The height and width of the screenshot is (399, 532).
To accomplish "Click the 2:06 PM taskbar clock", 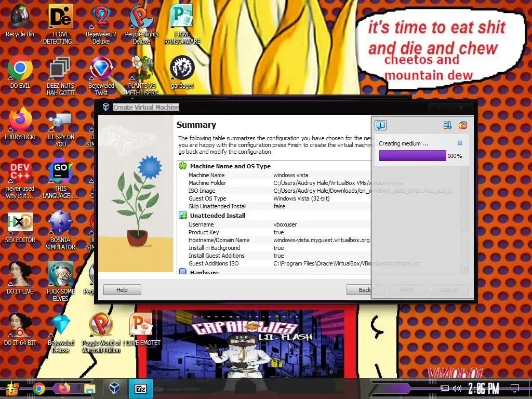I will pyautogui.click(x=484, y=389).
